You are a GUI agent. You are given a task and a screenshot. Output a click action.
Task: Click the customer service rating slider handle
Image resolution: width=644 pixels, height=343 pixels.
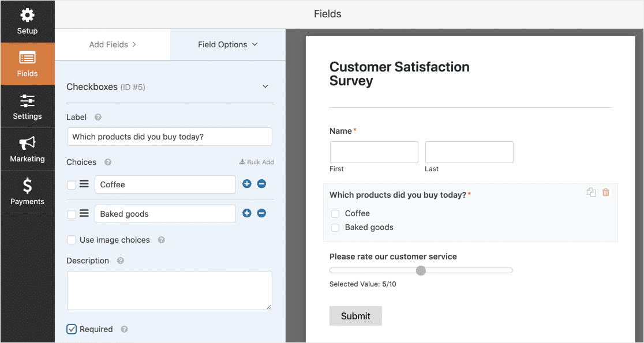(421, 270)
